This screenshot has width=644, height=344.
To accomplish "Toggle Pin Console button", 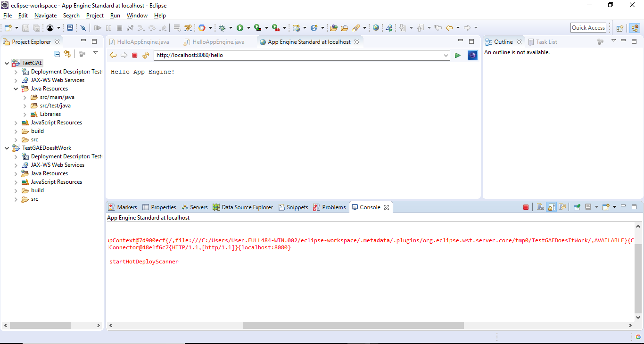I will [x=577, y=207].
